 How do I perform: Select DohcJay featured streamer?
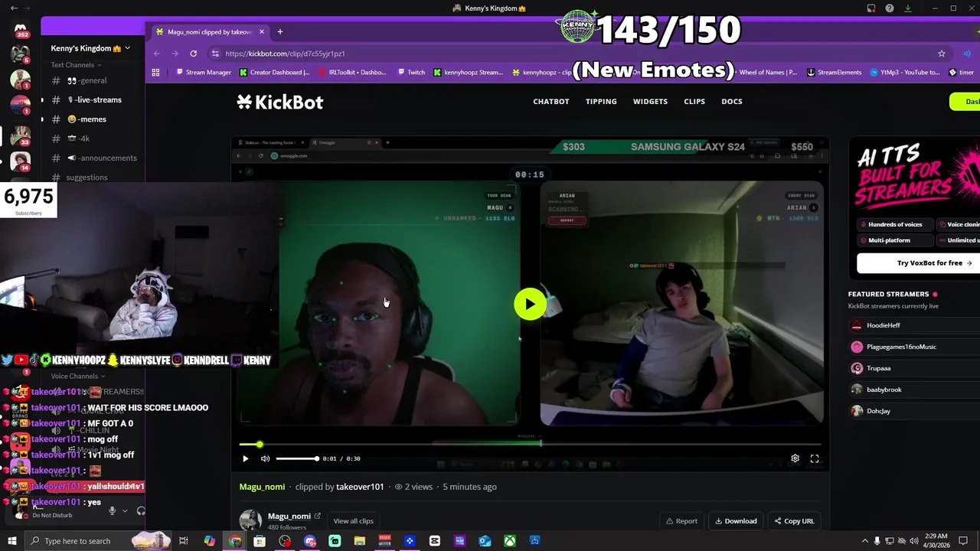878,411
